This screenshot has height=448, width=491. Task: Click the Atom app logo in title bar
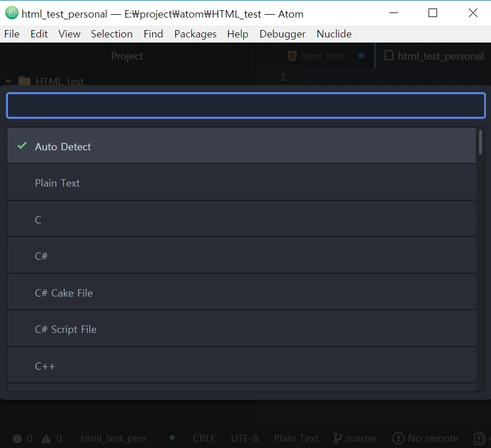12,13
